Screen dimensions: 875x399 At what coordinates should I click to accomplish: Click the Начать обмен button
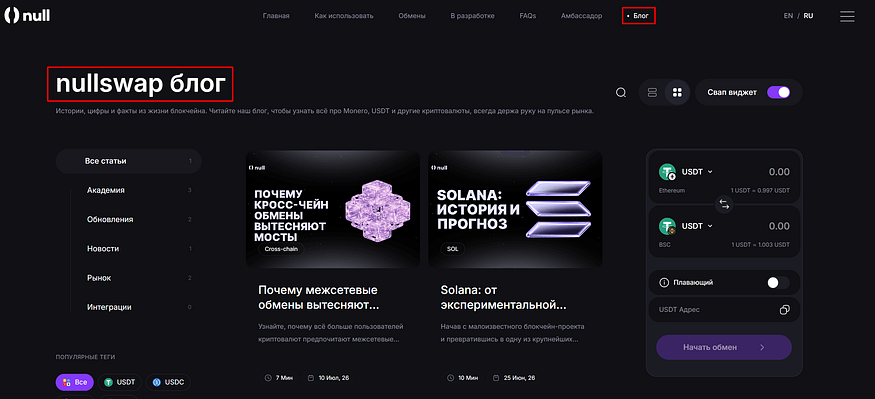[724, 347]
